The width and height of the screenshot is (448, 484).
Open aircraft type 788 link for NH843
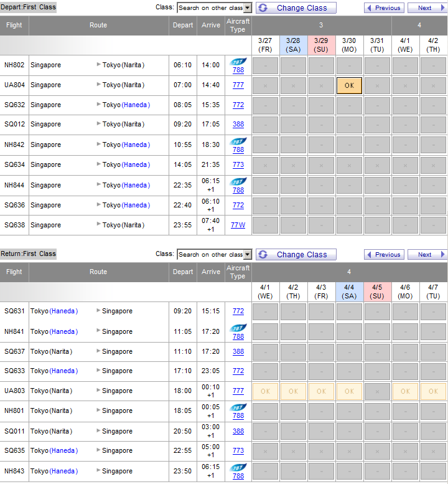[x=238, y=476]
